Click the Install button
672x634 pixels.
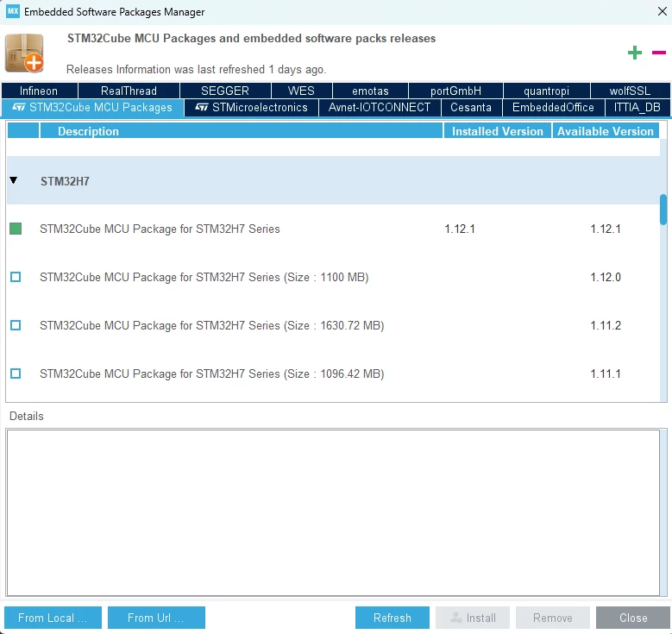473,618
